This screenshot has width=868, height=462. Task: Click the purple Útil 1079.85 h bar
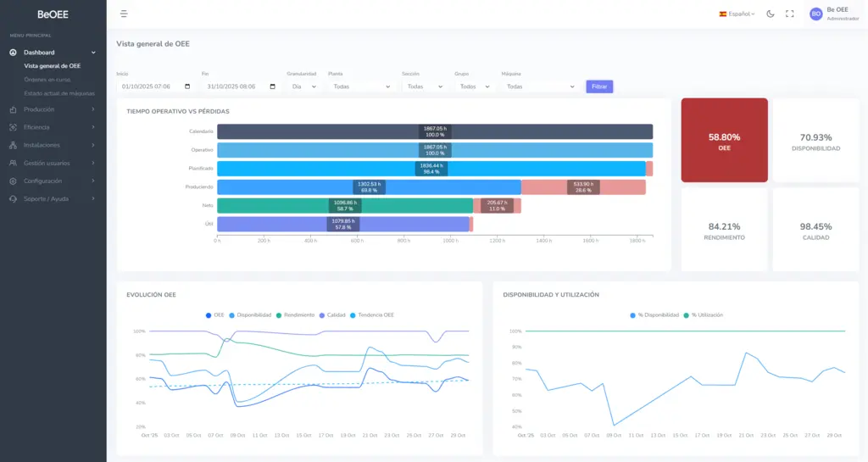click(x=343, y=224)
